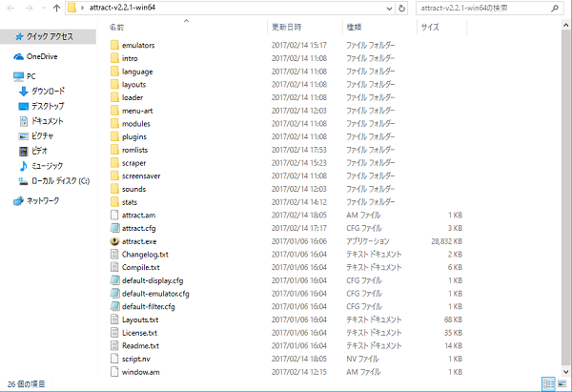Select the romlists folder icon
This screenshot has width=572, height=392.
114,150
